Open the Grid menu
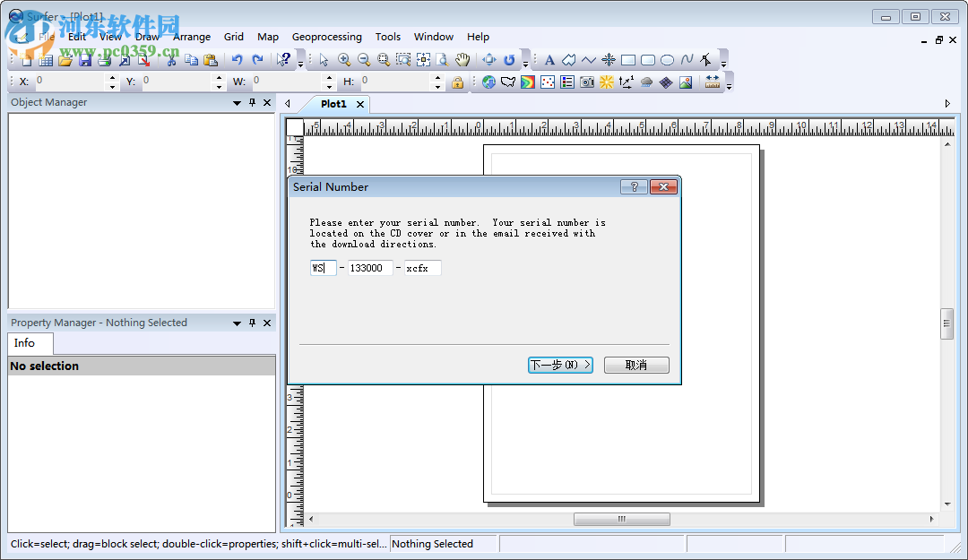 pos(233,37)
